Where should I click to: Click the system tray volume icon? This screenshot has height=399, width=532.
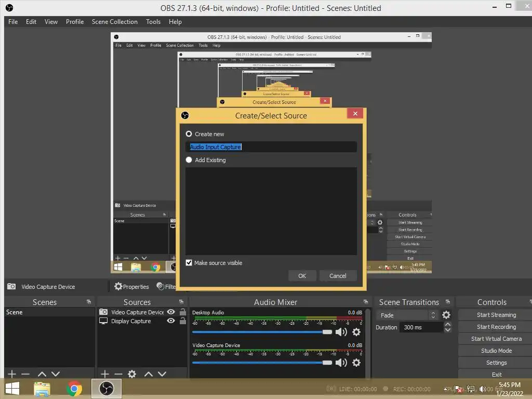483,389
